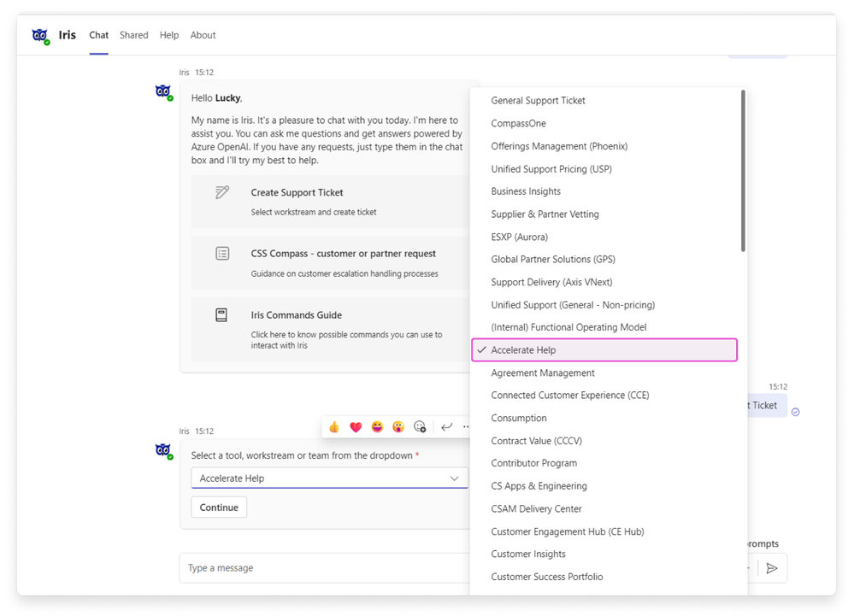The height and width of the screenshot is (616, 854).
Task: Go to the About tab
Action: click(203, 35)
